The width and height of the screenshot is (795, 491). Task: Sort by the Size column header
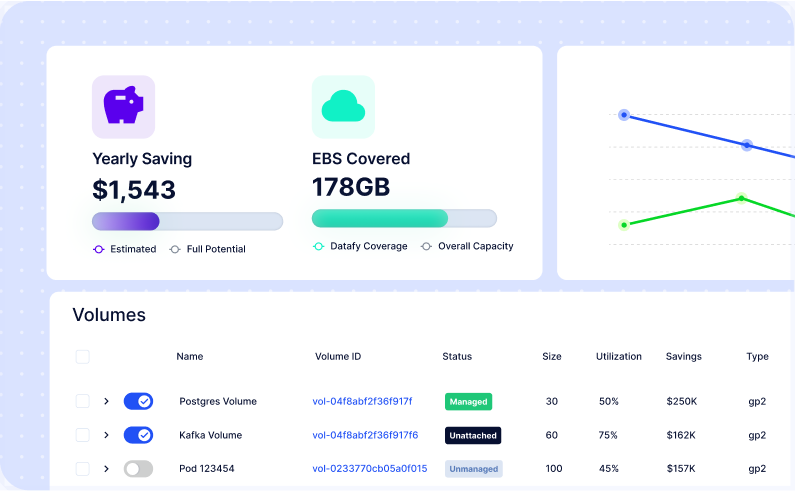point(552,357)
